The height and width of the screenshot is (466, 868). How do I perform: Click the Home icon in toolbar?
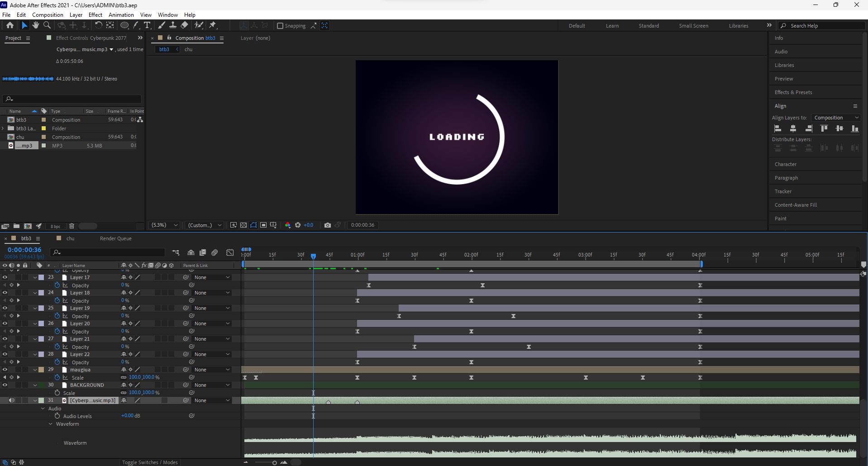click(10, 25)
